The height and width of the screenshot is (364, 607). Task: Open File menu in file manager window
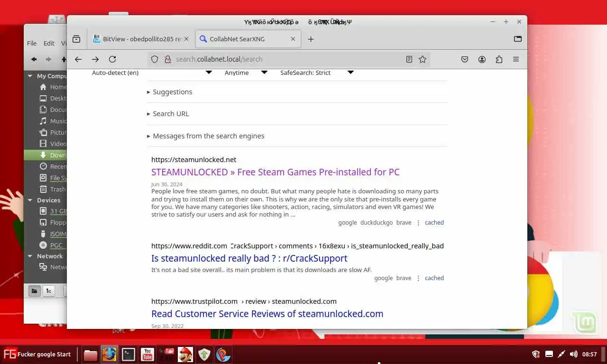[32, 43]
